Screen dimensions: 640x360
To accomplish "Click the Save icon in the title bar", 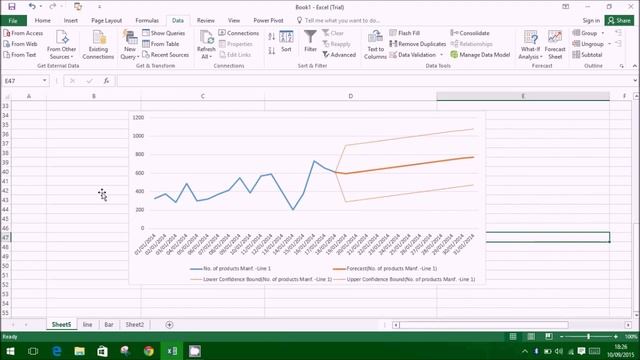I will [12, 7].
